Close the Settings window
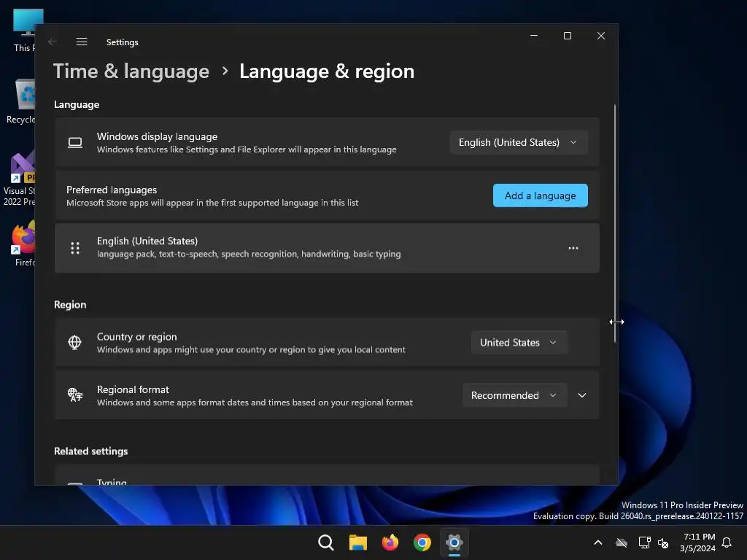747x560 pixels. 601,36
